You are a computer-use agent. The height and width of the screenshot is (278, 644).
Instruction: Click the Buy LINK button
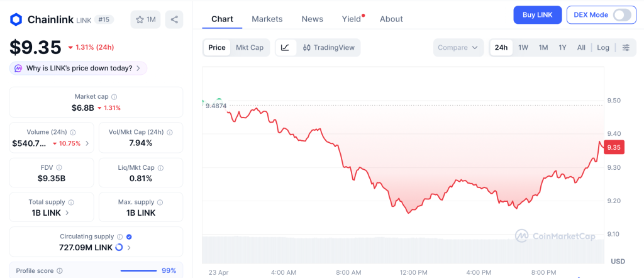tap(537, 15)
